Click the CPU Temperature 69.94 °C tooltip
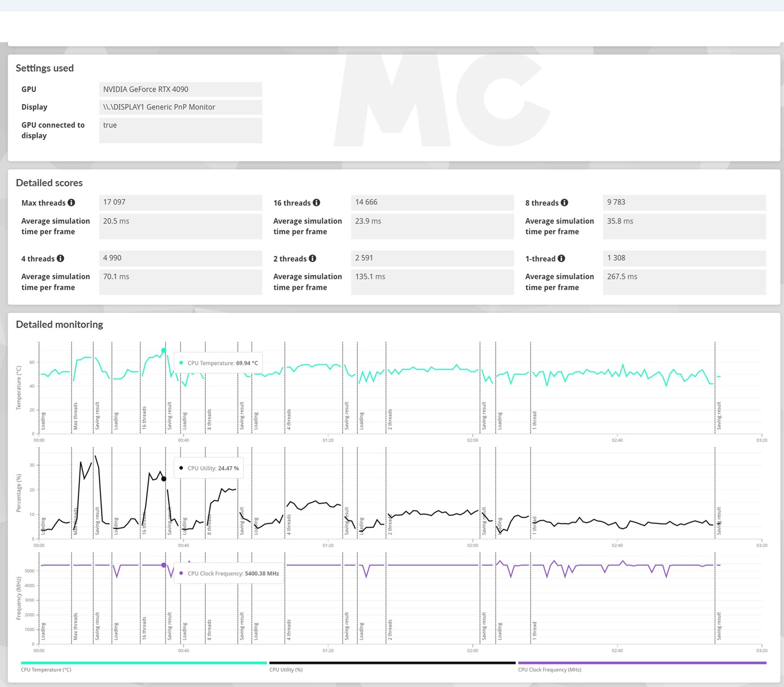The image size is (784, 687). tap(218, 363)
